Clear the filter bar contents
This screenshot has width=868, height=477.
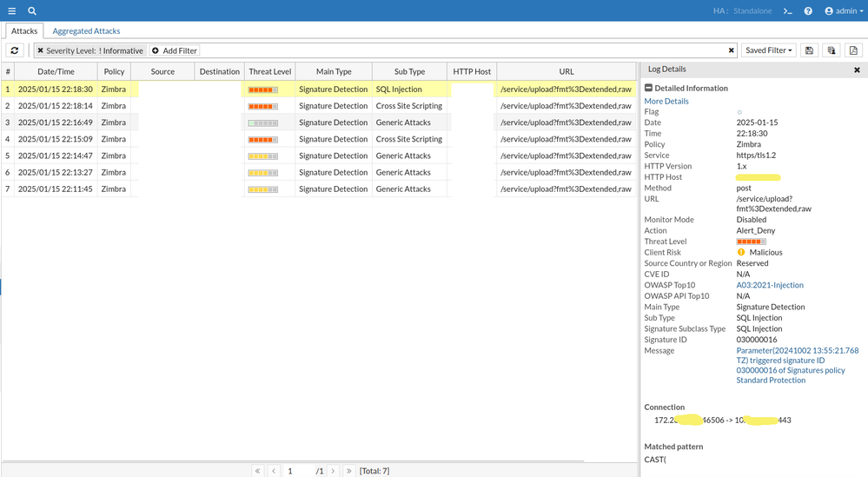click(732, 50)
